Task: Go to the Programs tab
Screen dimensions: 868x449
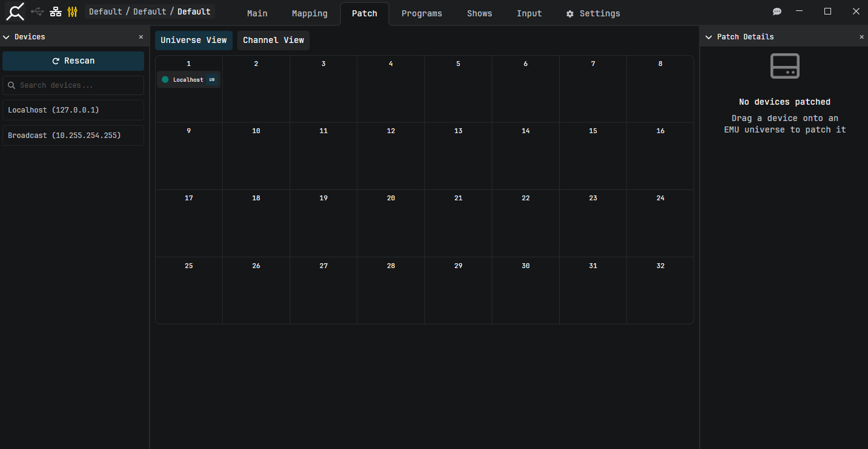Action: 422,13
